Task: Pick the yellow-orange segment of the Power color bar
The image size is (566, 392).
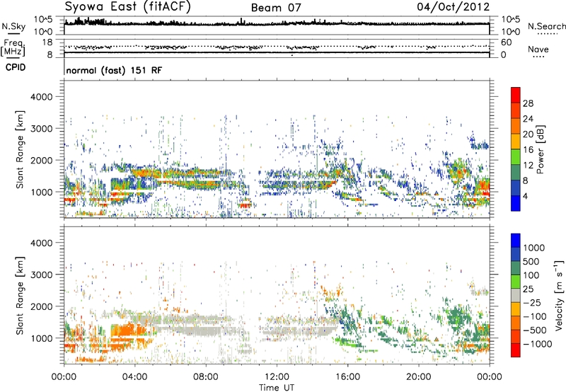Action: click(516, 141)
